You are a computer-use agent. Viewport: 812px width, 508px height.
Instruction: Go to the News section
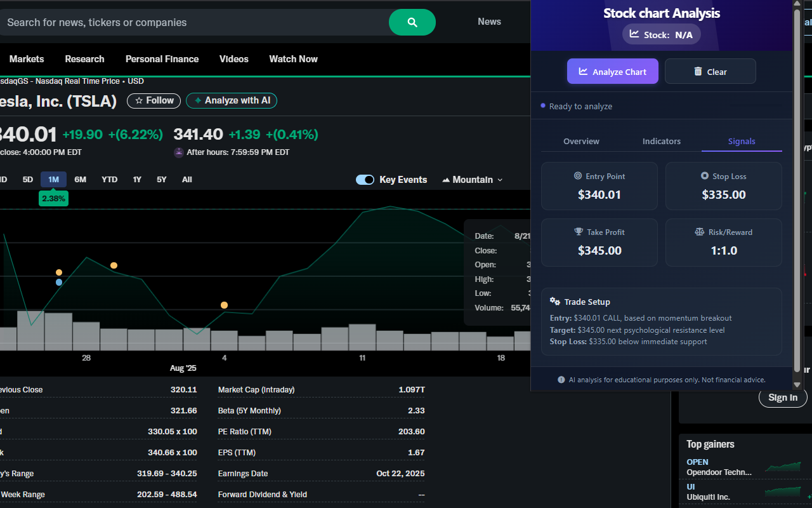[489, 22]
